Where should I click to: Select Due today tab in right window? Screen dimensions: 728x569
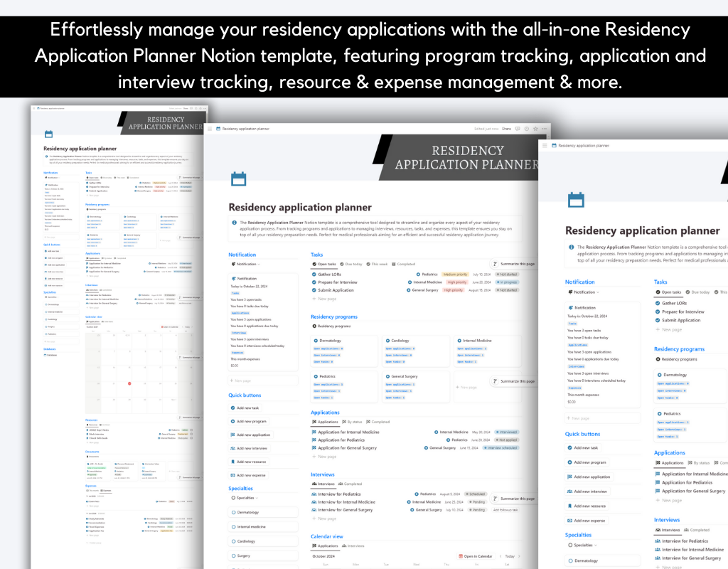point(698,292)
